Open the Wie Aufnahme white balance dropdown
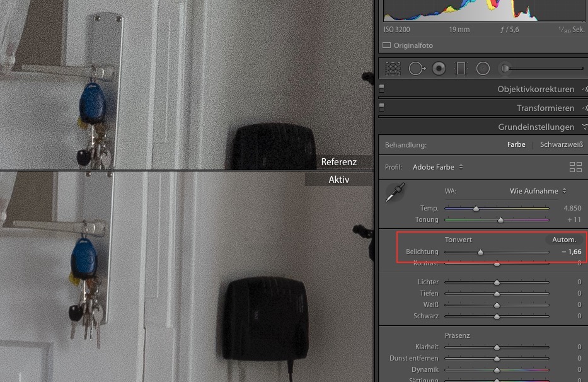This screenshot has width=588, height=382. pyautogui.click(x=538, y=190)
